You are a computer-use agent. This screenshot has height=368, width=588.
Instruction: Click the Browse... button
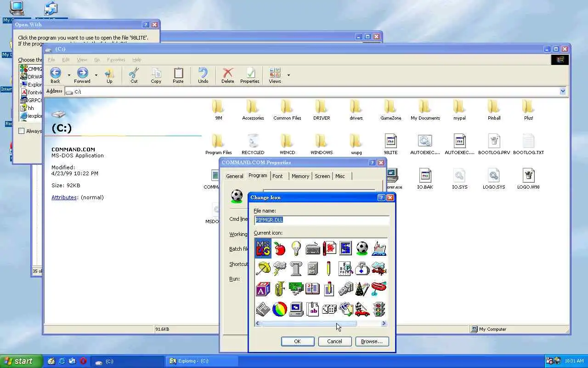(372, 341)
